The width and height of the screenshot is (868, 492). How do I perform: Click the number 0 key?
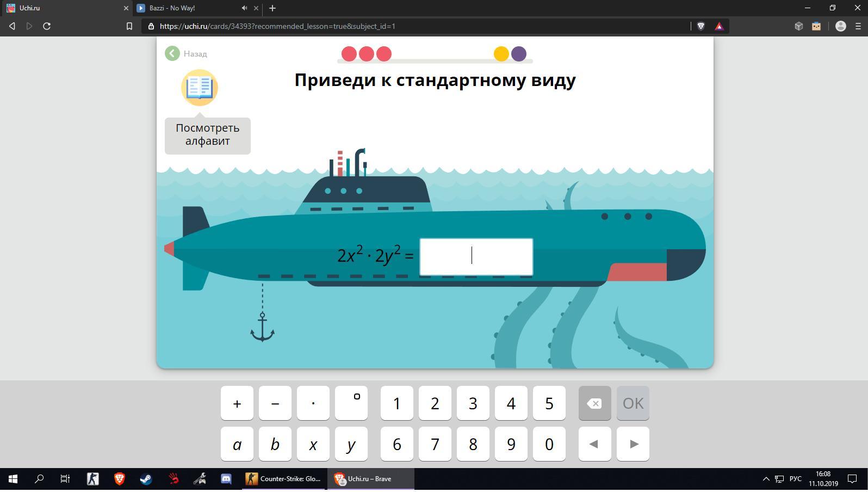pyautogui.click(x=549, y=444)
